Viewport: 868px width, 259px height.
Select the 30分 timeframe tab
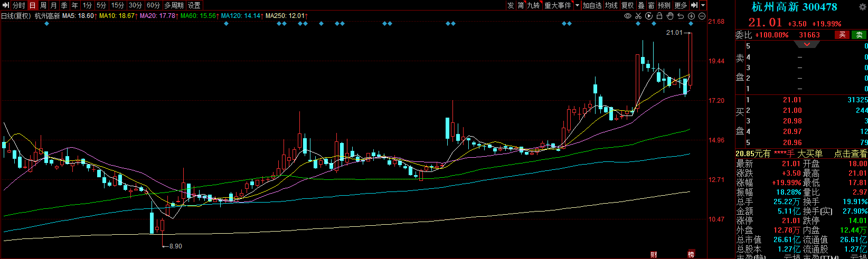pos(136,5)
